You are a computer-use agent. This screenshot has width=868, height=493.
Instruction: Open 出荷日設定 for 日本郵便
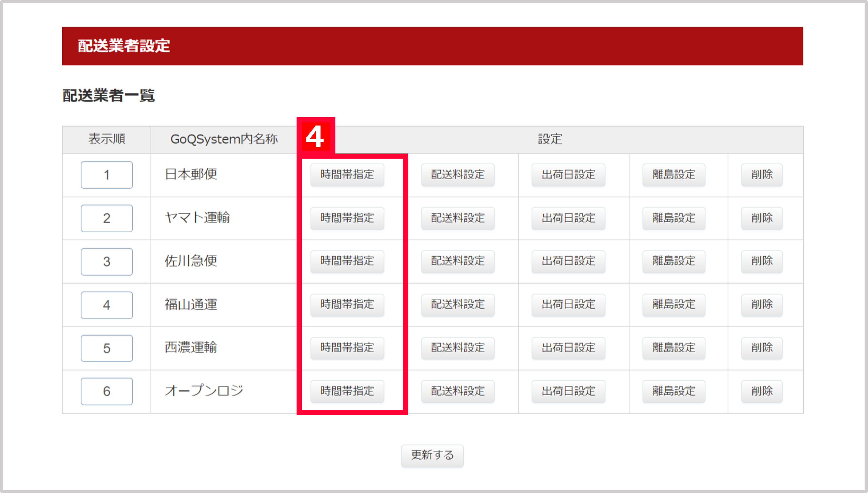click(569, 175)
